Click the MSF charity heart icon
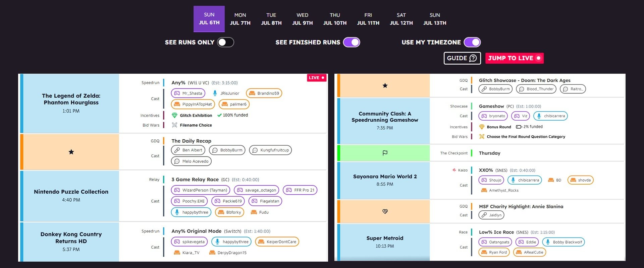The height and width of the screenshot is (268, 644). pos(385,211)
